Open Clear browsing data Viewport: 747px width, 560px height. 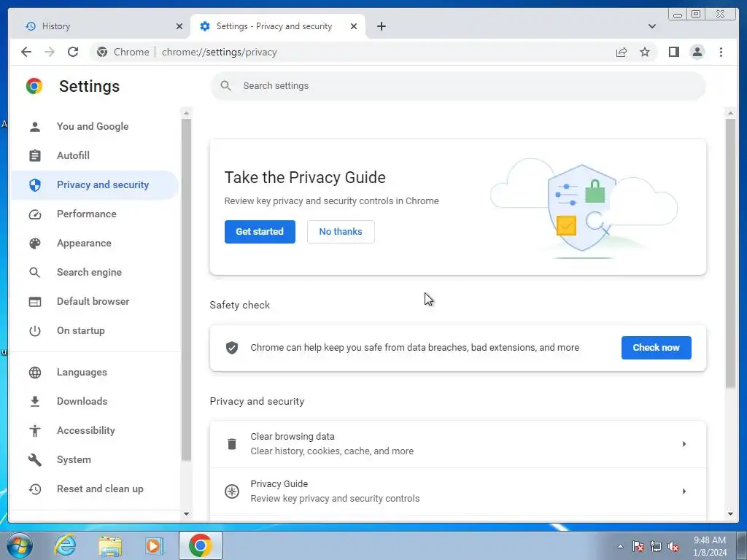pyautogui.click(x=458, y=444)
